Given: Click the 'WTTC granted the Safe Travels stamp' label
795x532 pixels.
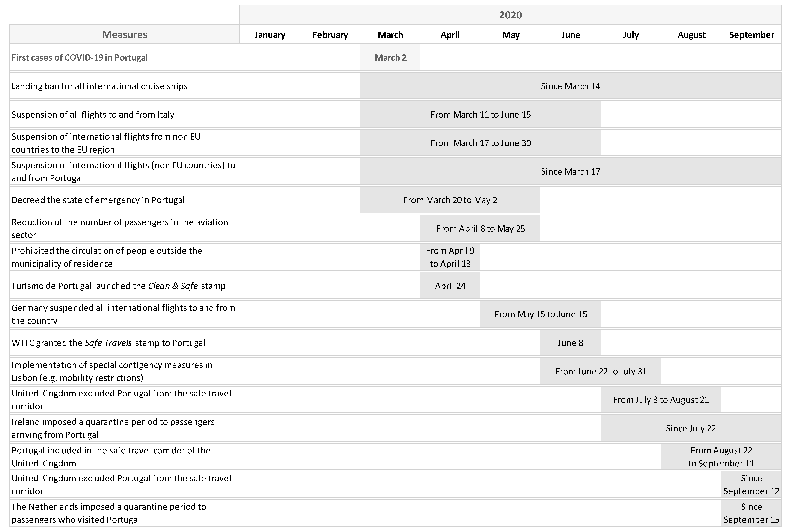Looking at the screenshot, I should (108, 343).
